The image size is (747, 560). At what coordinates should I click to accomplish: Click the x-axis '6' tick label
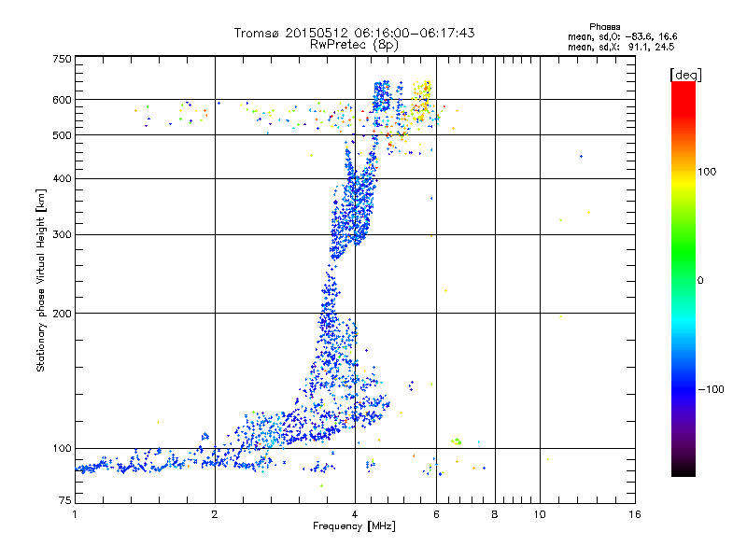pos(436,514)
